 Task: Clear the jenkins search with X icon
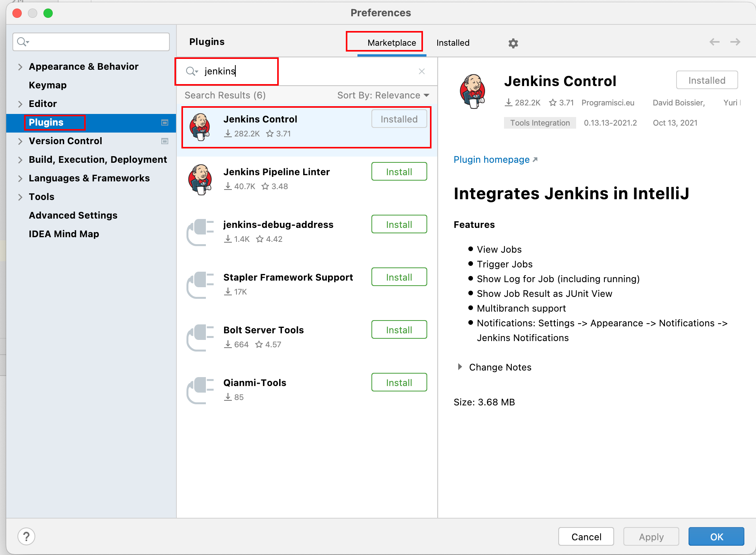pyautogui.click(x=422, y=71)
